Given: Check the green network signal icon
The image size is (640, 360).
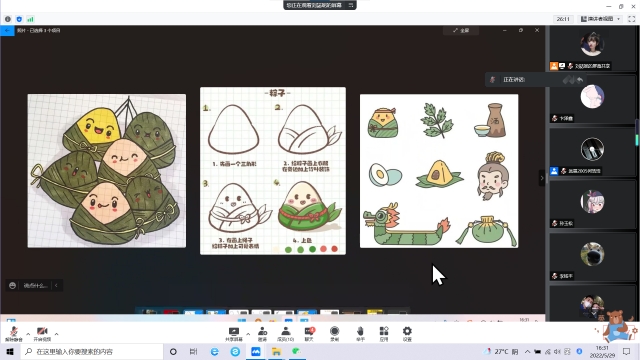Looking at the screenshot, I should [31, 19].
